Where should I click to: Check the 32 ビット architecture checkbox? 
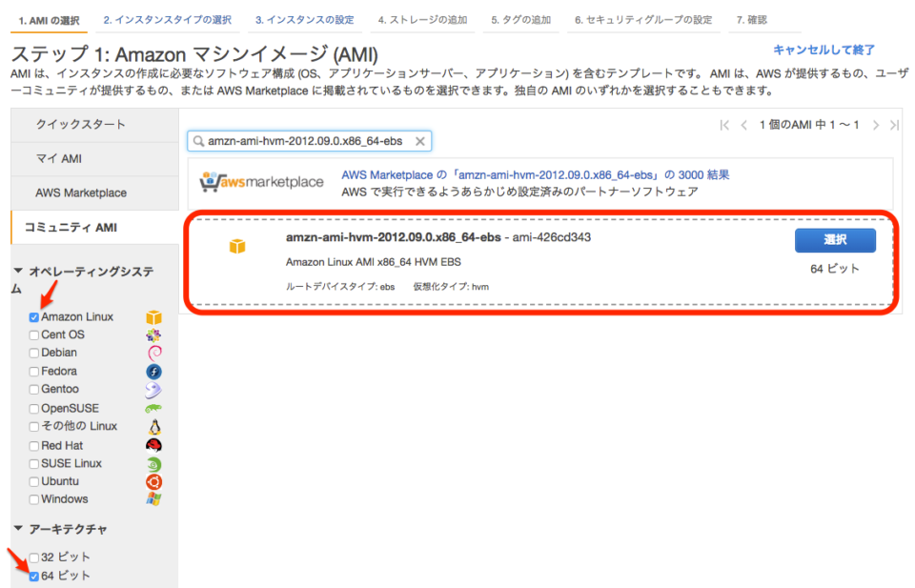34,558
